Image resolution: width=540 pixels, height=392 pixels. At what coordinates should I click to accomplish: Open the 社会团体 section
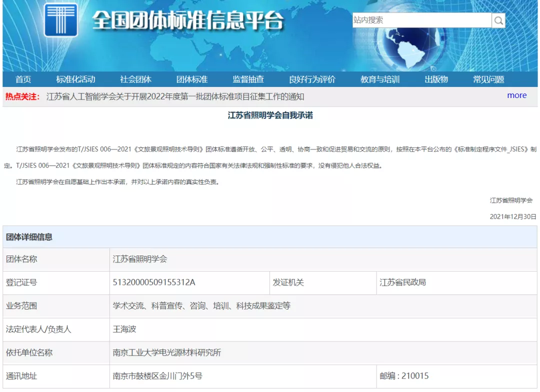tap(135, 79)
